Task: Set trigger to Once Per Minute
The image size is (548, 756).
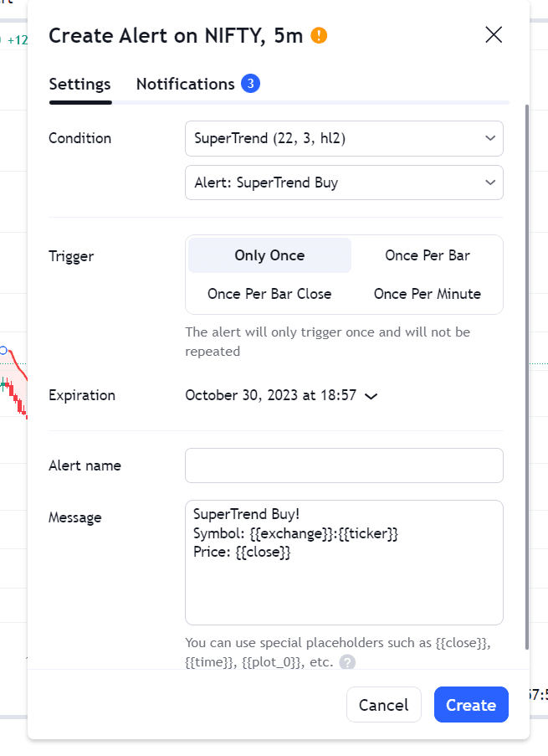Action: 427,294
